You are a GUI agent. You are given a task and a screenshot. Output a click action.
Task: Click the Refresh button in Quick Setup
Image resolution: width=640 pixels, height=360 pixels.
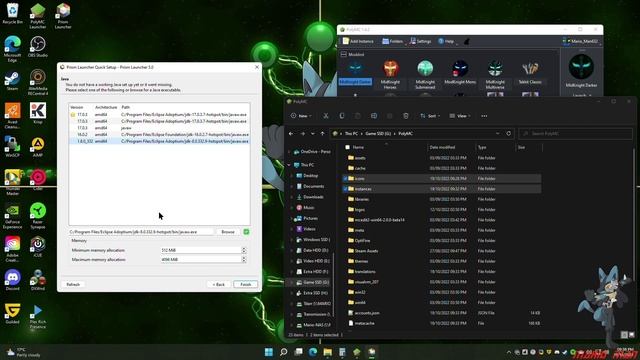[73, 284]
